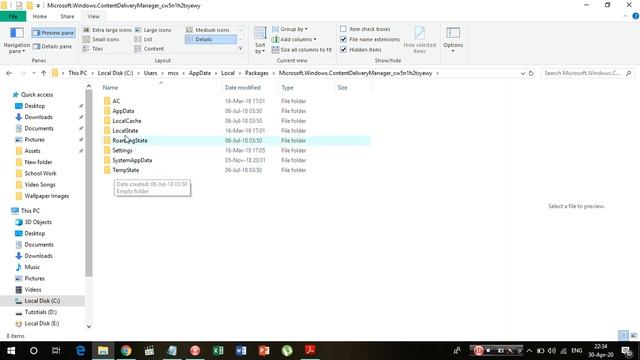This screenshot has width=640, height=360.
Task: Select the TempState folder
Action: click(x=126, y=170)
